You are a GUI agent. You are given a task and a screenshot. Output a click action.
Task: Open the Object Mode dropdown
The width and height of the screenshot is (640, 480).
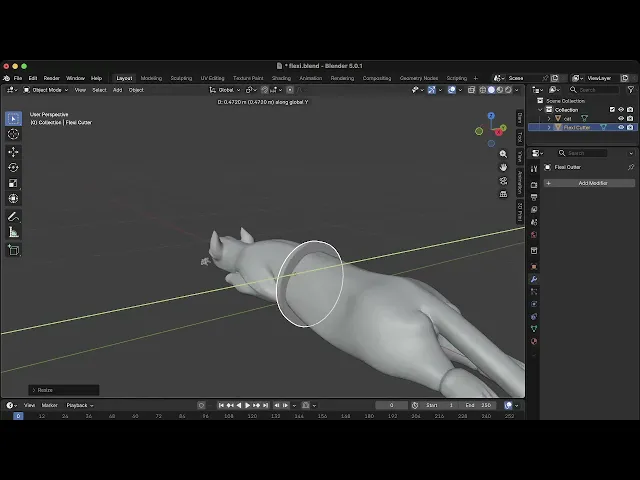[x=46, y=90]
